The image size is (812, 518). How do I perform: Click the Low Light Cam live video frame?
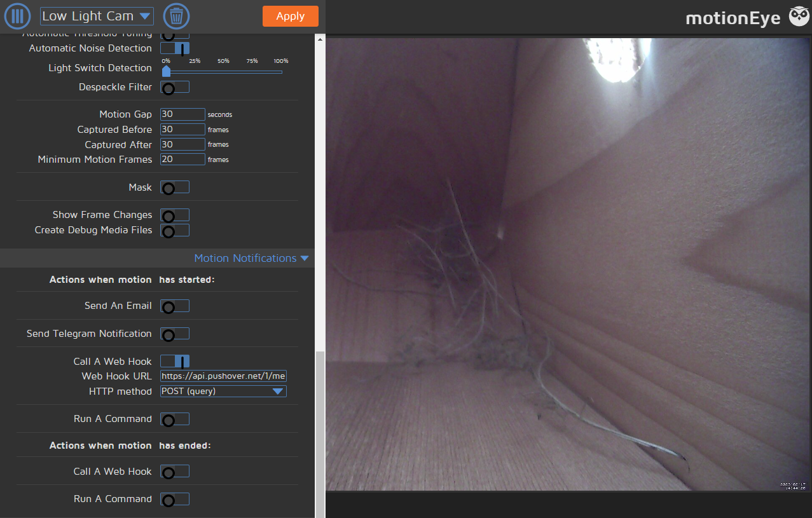pos(568,264)
